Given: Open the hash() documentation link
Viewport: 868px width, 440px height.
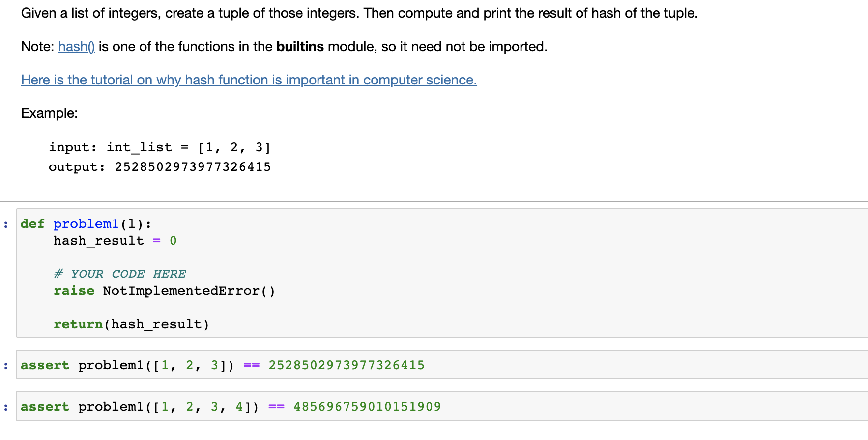Looking at the screenshot, I should pyautogui.click(x=76, y=47).
